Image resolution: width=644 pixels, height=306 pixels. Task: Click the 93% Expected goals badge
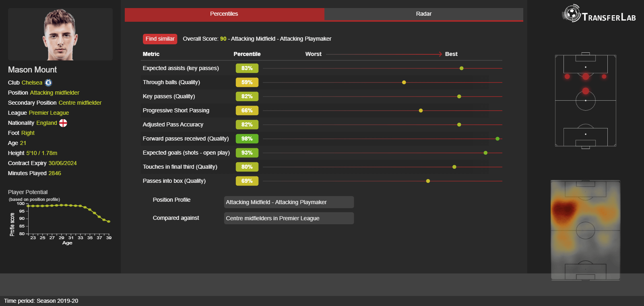(247, 153)
